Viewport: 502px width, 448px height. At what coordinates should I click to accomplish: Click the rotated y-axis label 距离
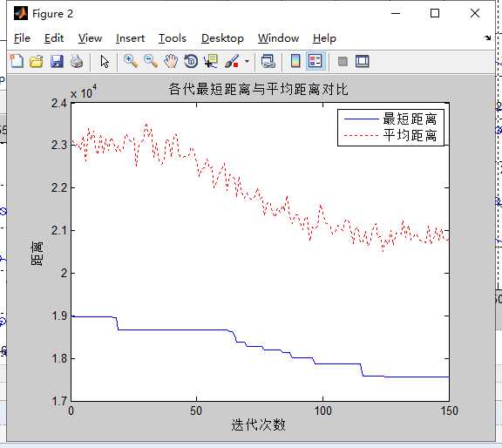coord(37,254)
